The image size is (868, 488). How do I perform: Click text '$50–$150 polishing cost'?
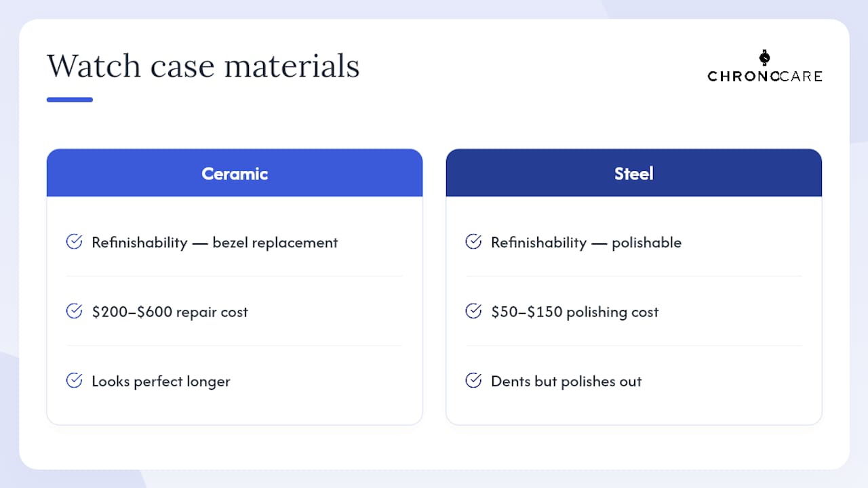[575, 312]
